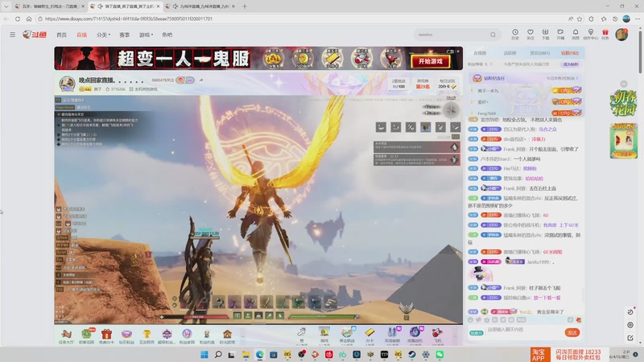Click the Douyu logo
Screen dimensions: 644x362
(35, 35)
